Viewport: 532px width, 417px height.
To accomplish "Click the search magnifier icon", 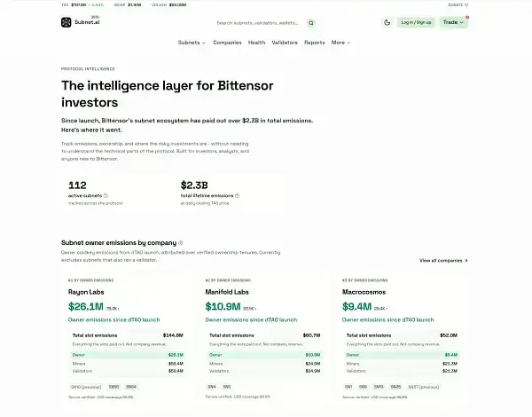I will (x=311, y=23).
